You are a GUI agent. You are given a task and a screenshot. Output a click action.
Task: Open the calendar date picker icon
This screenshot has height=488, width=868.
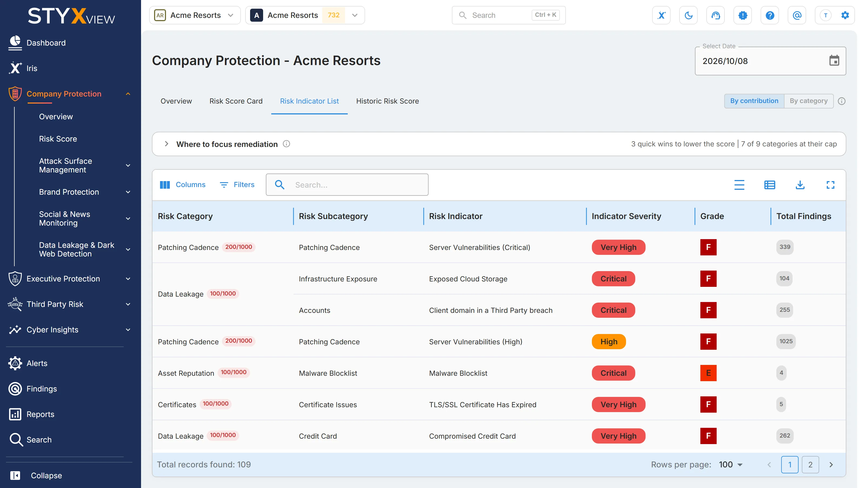[x=834, y=61]
